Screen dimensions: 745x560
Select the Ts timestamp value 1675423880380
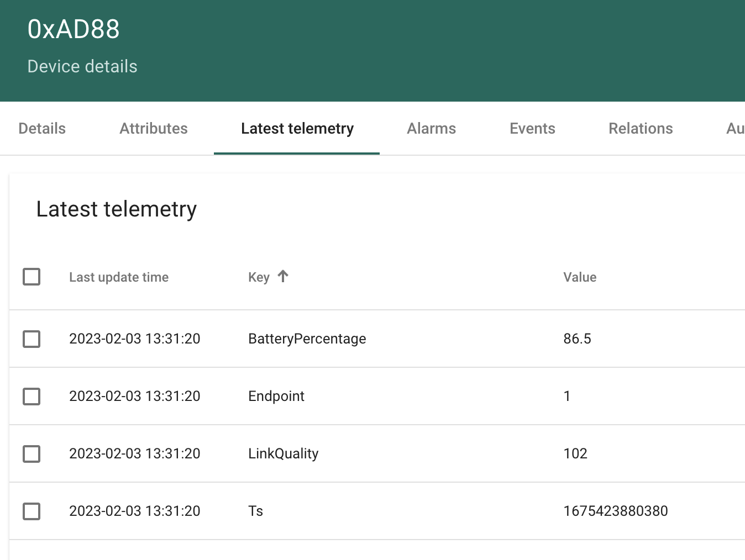(616, 511)
